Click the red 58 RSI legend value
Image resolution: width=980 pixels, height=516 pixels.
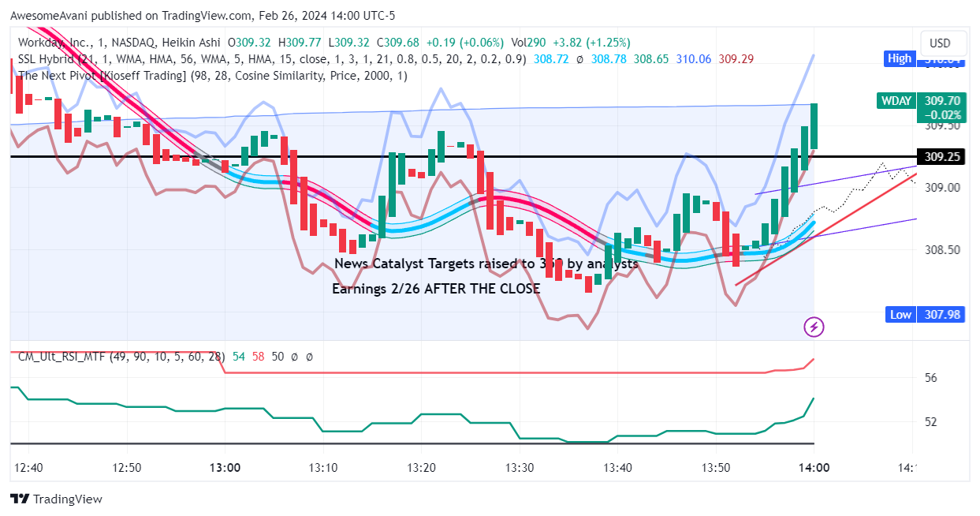(x=258, y=357)
